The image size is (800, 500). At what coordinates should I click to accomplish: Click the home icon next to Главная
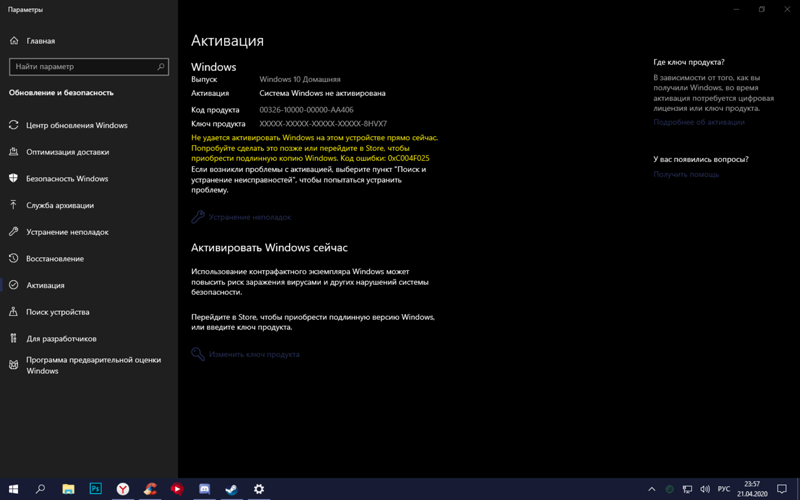[14, 41]
